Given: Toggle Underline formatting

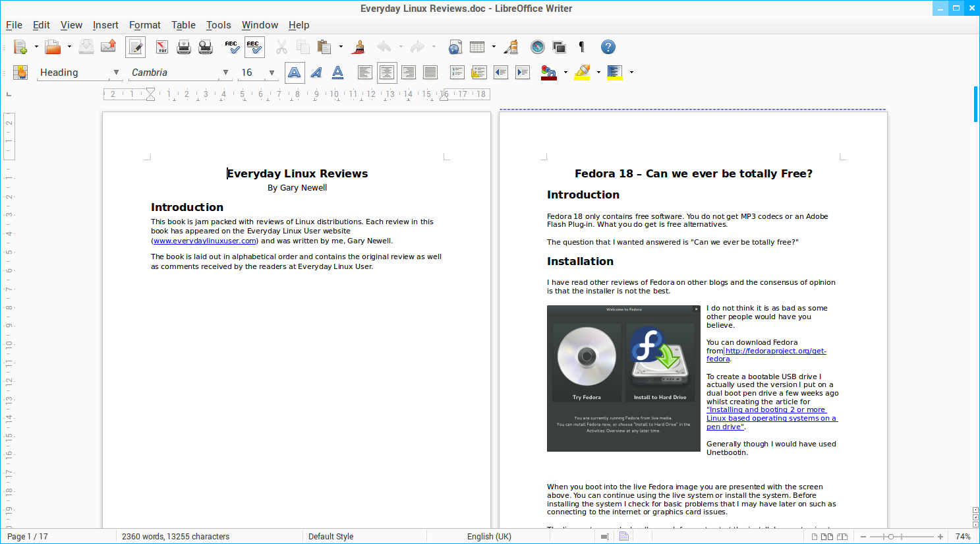Looking at the screenshot, I should coord(338,73).
